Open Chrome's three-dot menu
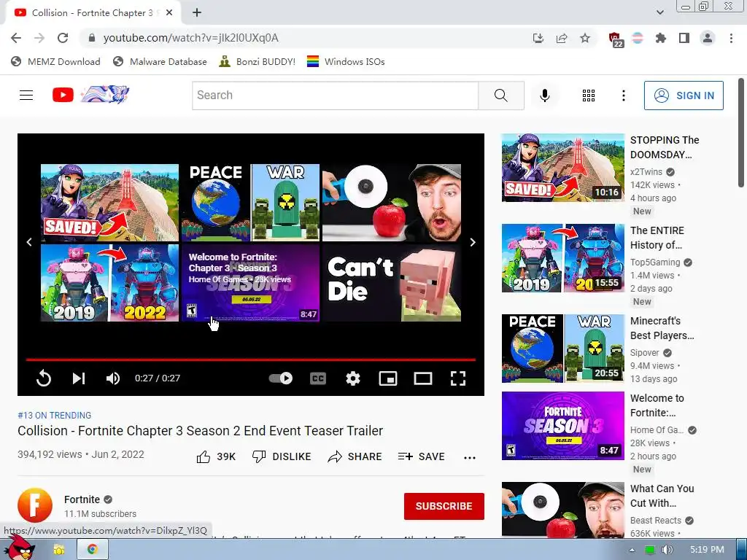This screenshot has height=560, width=747. (x=731, y=38)
